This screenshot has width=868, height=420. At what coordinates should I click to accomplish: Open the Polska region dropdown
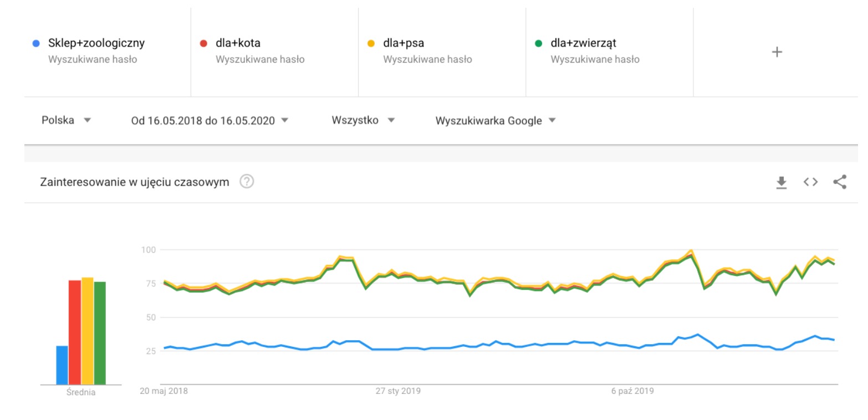66,120
